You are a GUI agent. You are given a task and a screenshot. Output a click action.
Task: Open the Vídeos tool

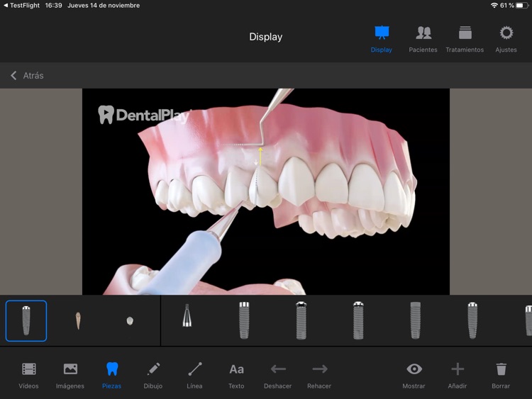click(28, 376)
